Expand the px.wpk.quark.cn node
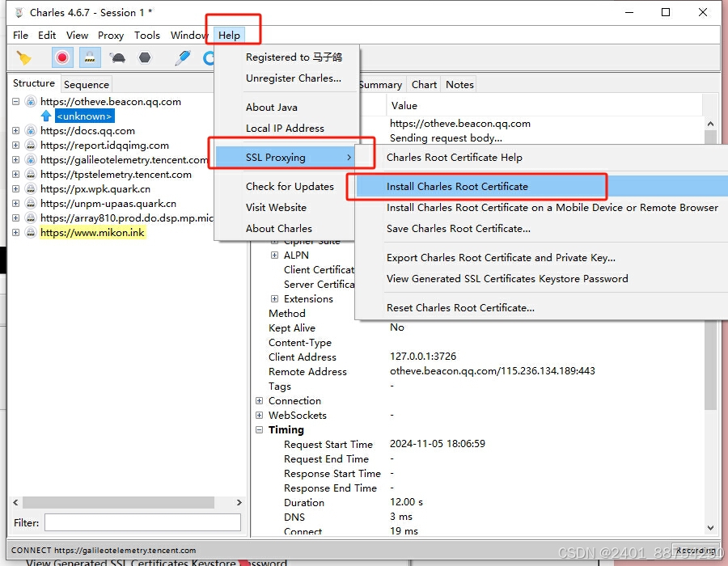 pyautogui.click(x=16, y=189)
